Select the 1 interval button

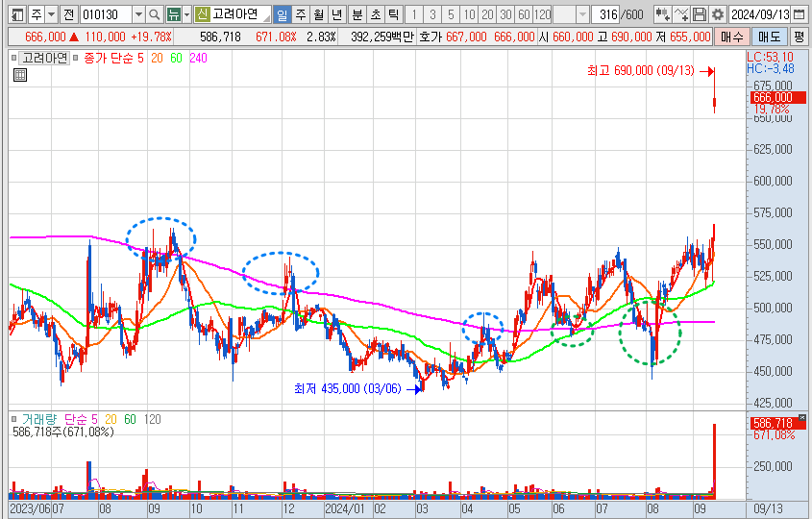click(414, 14)
